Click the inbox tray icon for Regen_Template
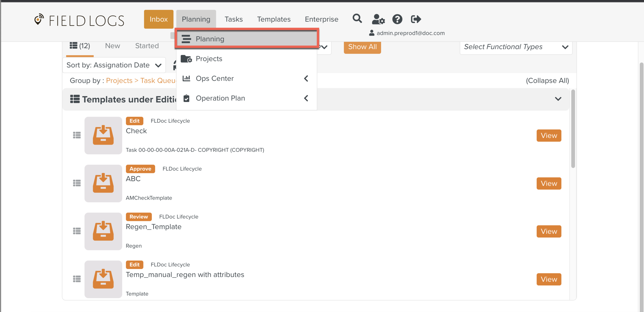 (x=103, y=231)
